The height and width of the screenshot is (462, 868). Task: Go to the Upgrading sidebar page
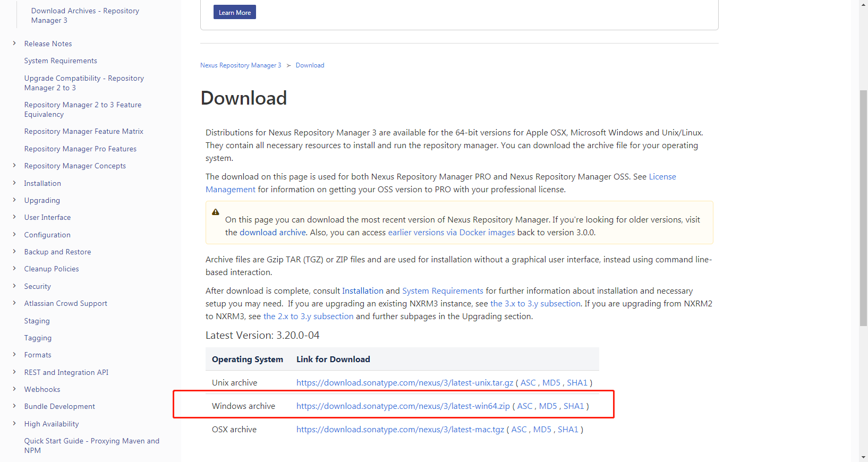[42, 200]
